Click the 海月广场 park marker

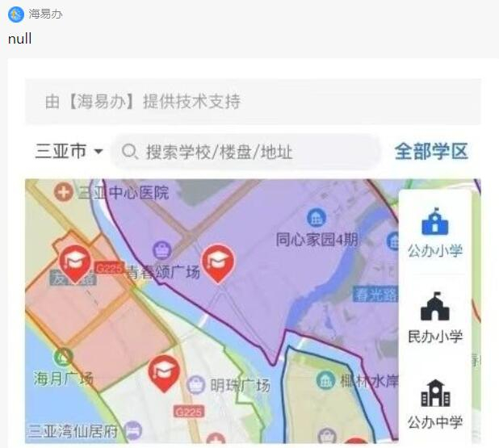pyautogui.click(x=64, y=357)
